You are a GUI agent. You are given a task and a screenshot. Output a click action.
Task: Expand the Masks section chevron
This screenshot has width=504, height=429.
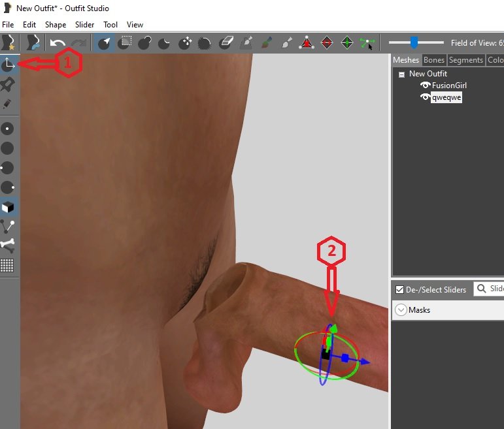click(x=401, y=310)
